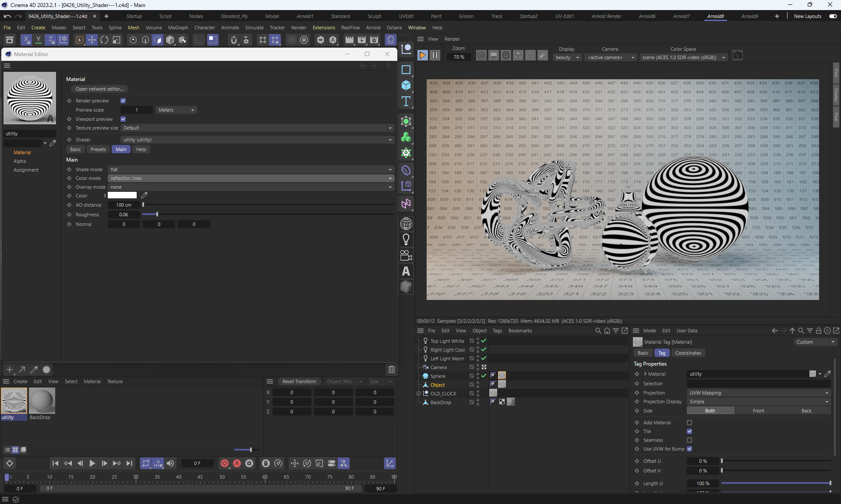Open the Shade mode dropdown
841x504 pixels.
(x=251, y=169)
